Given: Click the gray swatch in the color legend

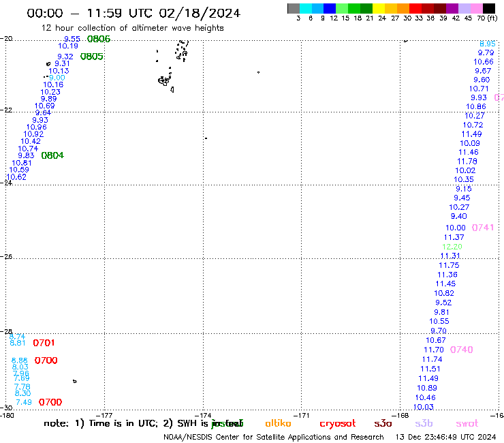Looking at the screenshot, I should pos(294,8).
